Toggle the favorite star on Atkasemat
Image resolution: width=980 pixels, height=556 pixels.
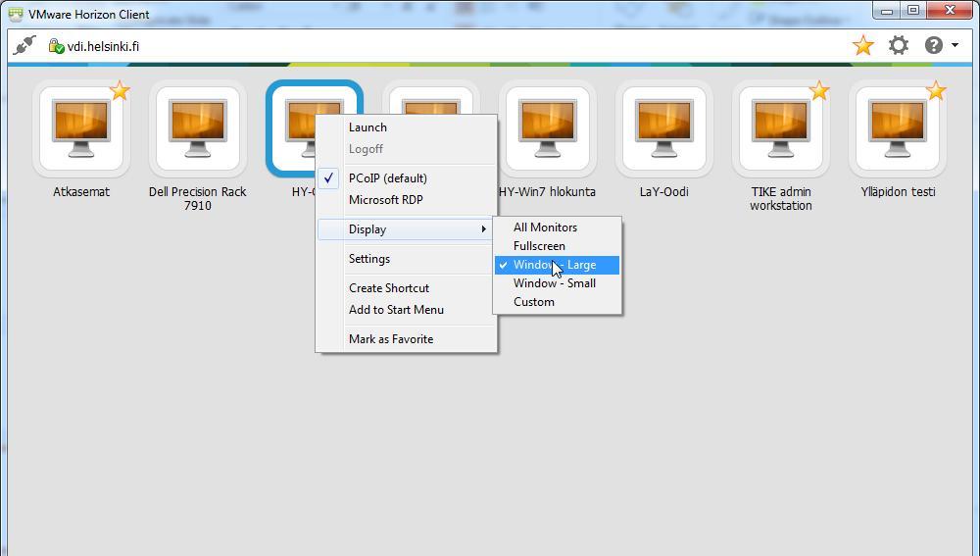coord(120,90)
